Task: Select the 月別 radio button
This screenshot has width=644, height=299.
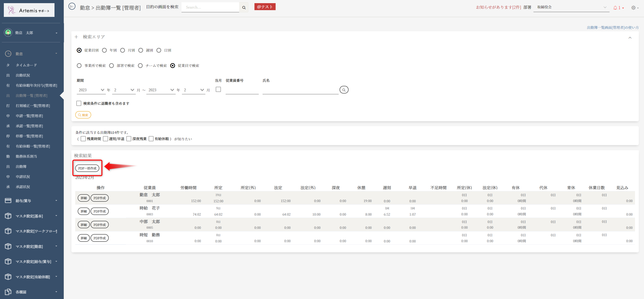Action: click(x=122, y=50)
